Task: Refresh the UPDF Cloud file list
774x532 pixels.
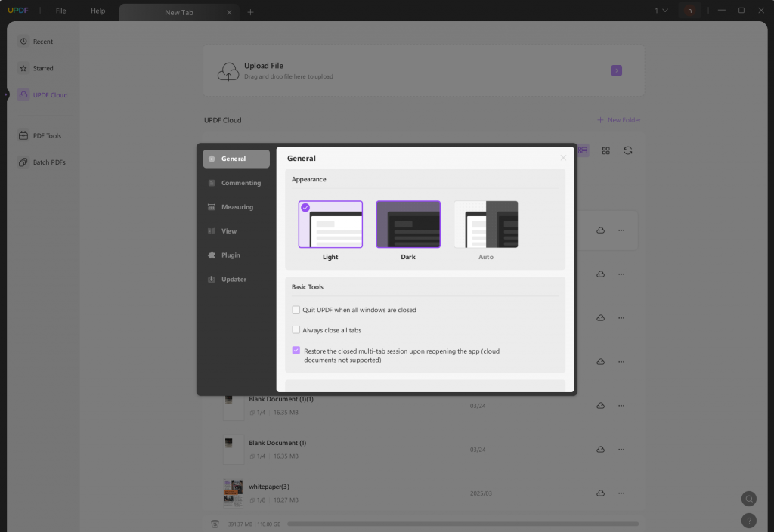Action: (x=627, y=150)
